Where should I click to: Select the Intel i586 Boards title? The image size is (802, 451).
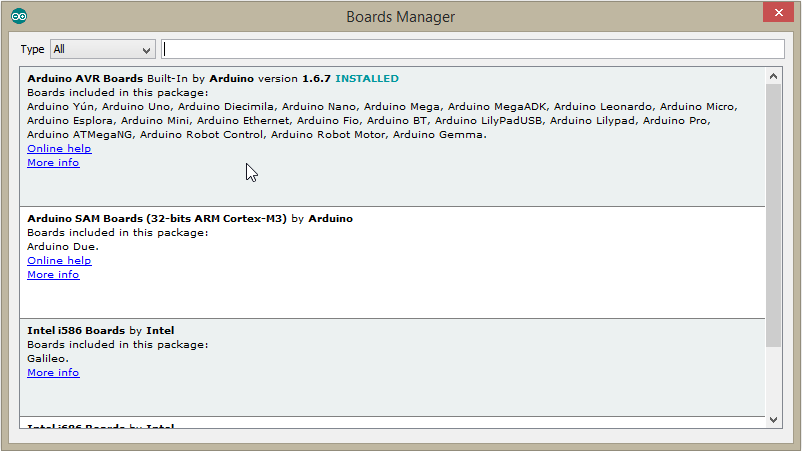pyautogui.click(x=76, y=331)
